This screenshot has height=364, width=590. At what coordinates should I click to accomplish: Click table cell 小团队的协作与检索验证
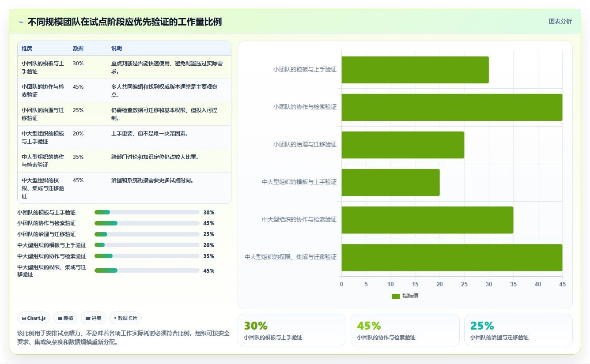pos(43,91)
